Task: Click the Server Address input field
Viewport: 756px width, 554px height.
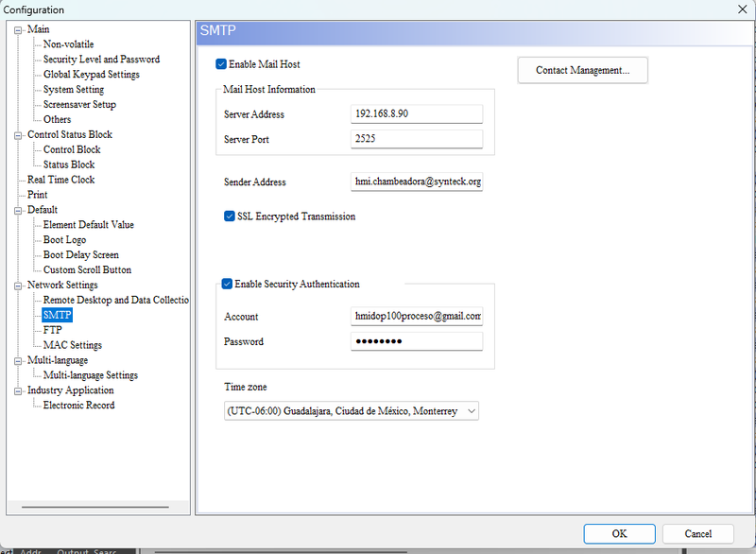Action: click(416, 113)
